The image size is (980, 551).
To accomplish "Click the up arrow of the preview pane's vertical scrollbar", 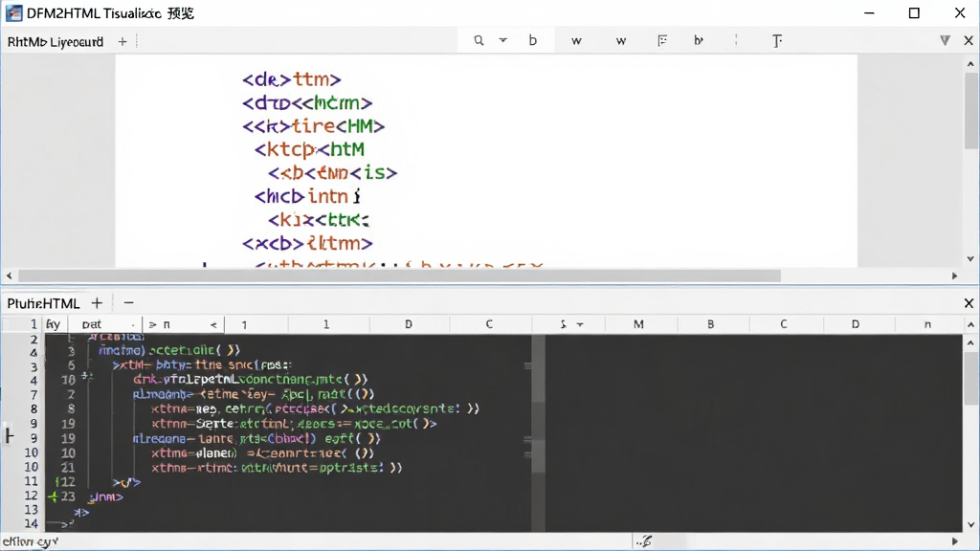I will pos(970,64).
